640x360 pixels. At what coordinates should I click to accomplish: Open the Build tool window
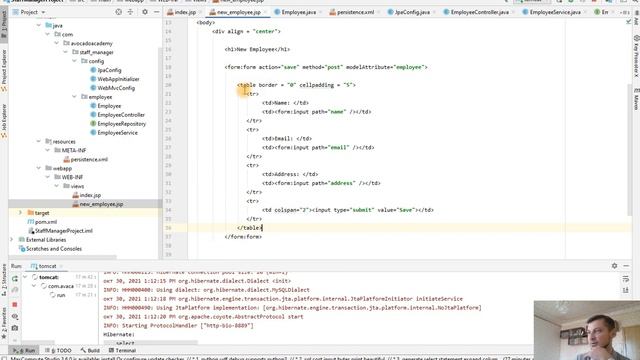[90, 351]
